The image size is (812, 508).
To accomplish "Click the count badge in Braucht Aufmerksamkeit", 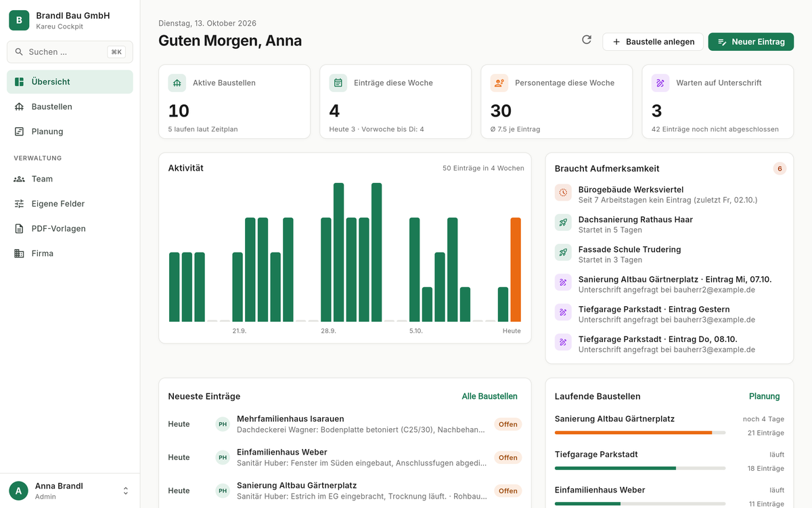I will (x=780, y=169).
